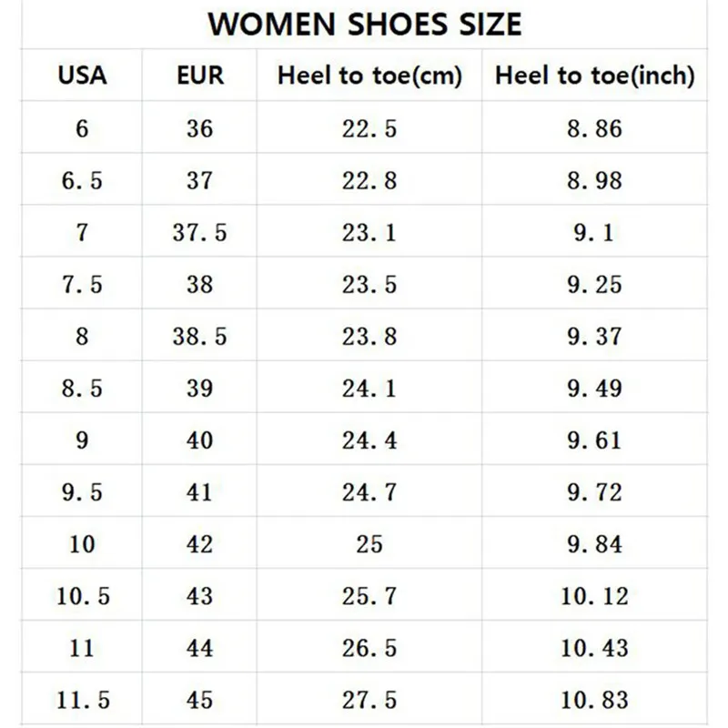Screen dimensions: 728x728
Task: Click the USA size 9.5 cell
Action: (82, 492)
